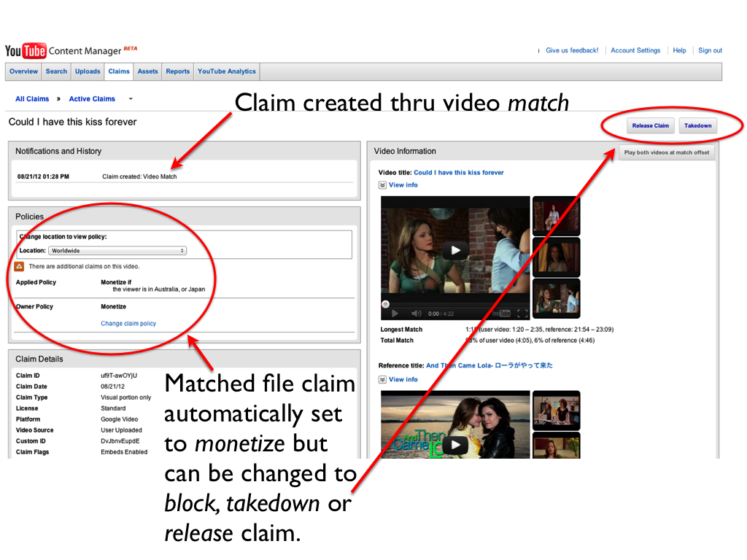Select second user video thumbnail
Viewport: 747px width, 560px height.
pos(556,257)
